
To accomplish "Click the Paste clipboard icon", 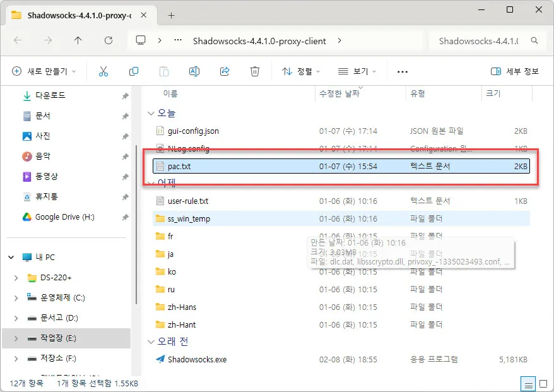I will tap(164, 71).
